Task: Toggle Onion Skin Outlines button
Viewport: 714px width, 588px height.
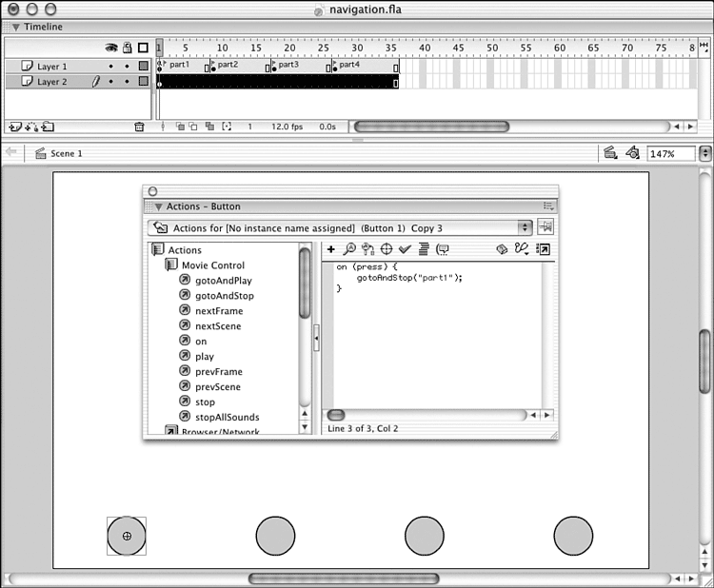Action: coord(193,127)
